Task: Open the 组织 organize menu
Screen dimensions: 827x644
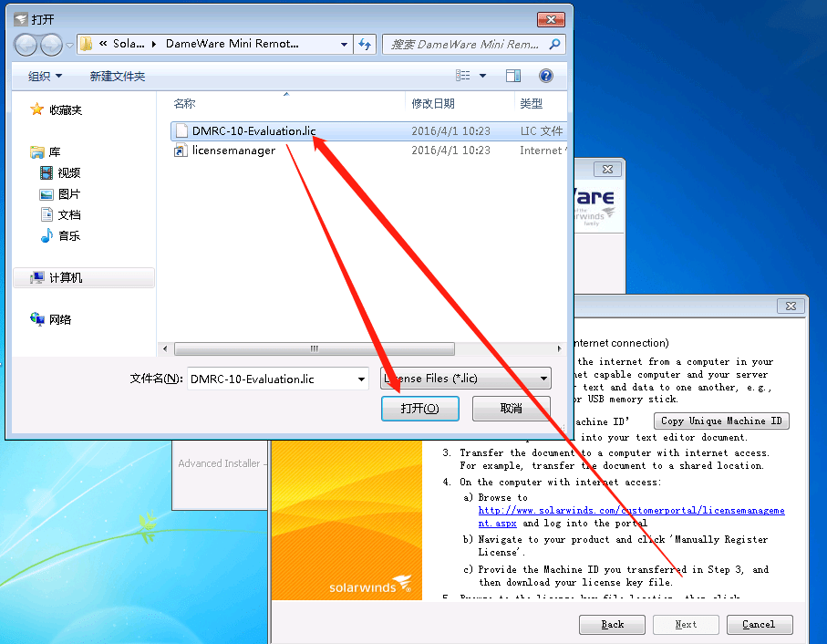Action: (x=45, y=76)
